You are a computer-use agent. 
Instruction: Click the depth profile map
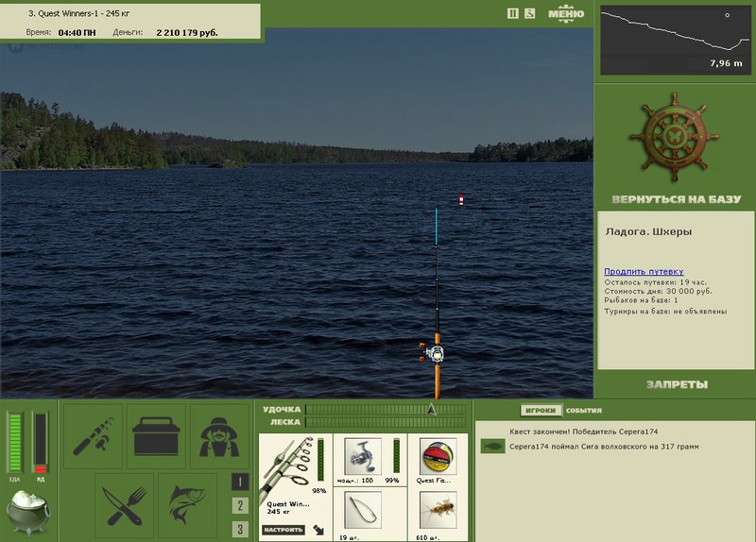point(676,41)
